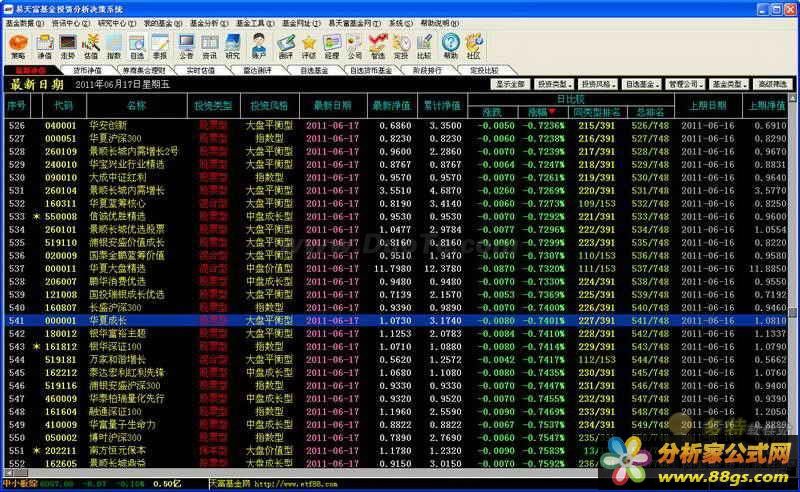Click the 智选 smart pick icon
Screen dimensions: 800x492
[x=378, y=46]
